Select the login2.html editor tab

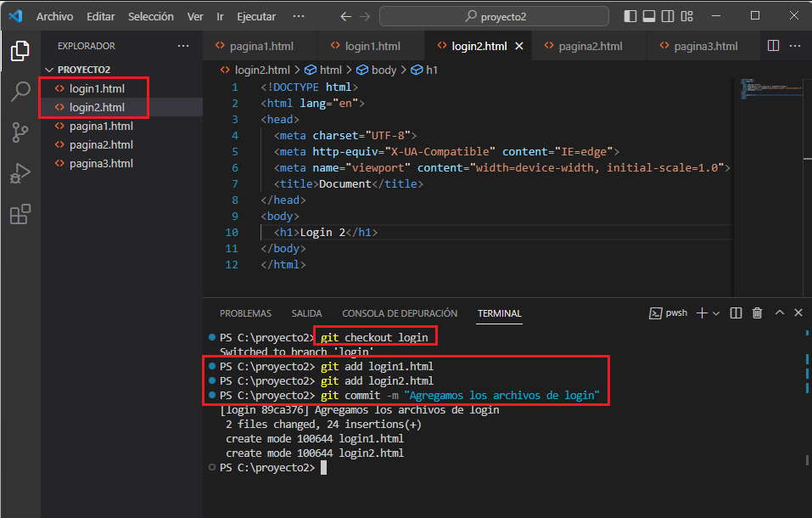(479, 46)
